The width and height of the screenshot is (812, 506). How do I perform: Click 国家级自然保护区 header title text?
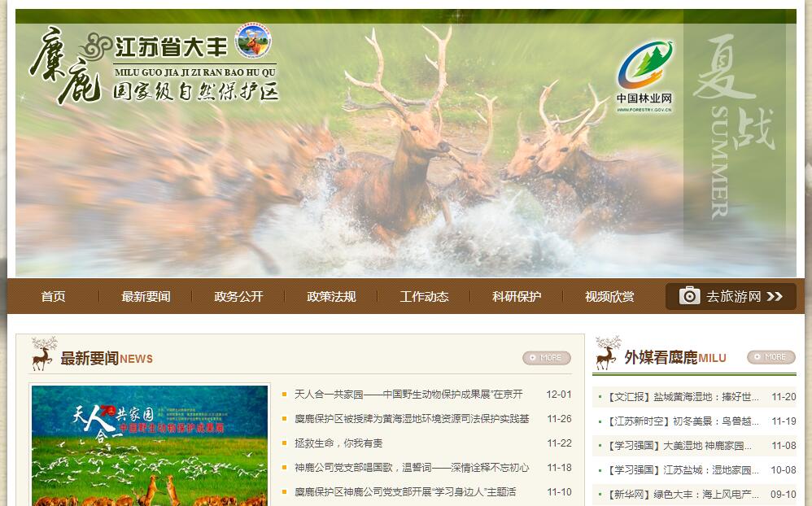[196, 91]
